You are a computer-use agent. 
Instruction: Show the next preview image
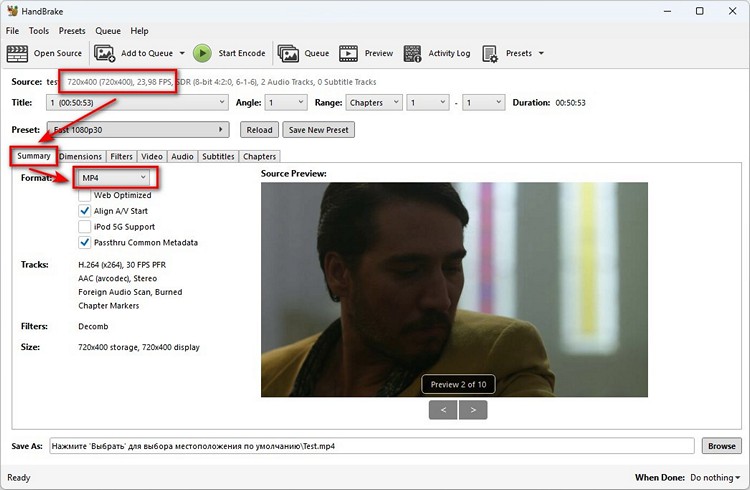(473, 410)
